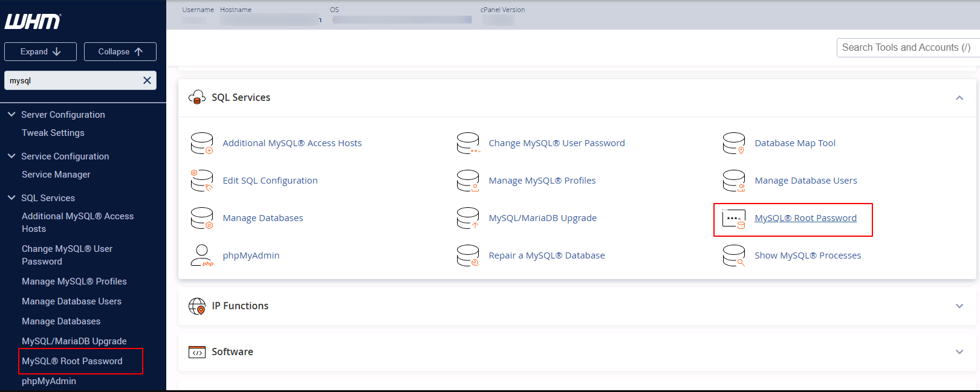980x392 pixels.
Task: Click the Software code window icon
Action: (197, 352)
